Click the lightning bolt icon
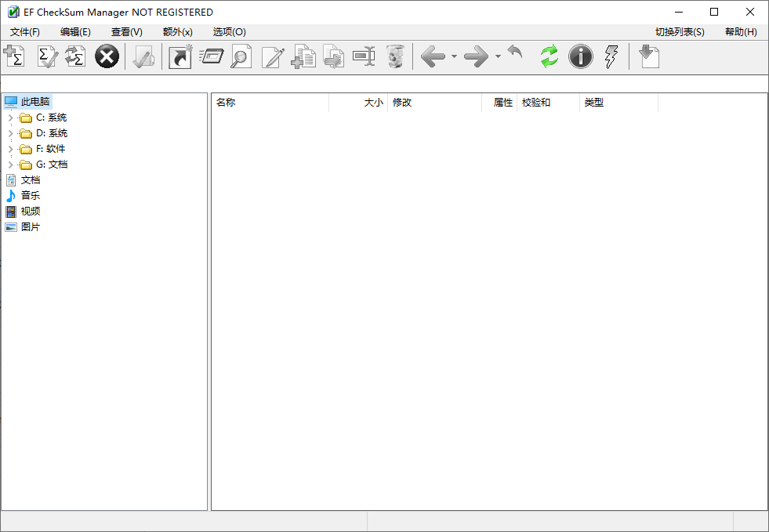Screen dimensions: 769x532 [611, 56]
